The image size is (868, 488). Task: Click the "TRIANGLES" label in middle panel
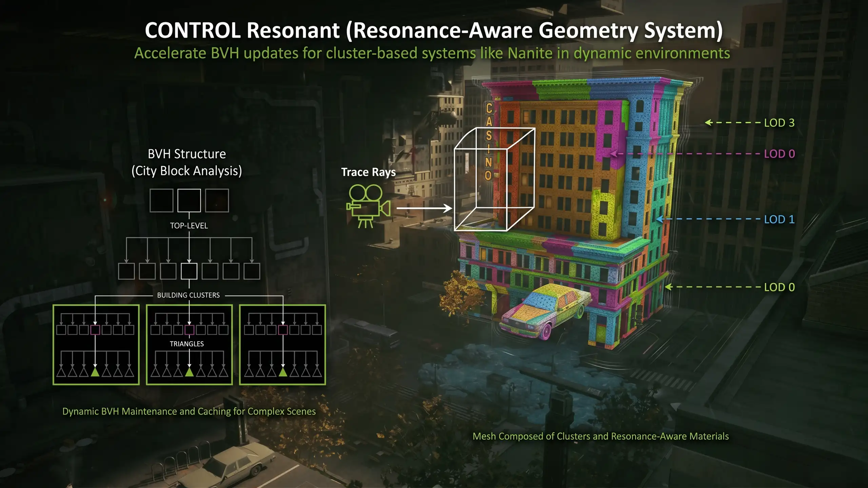[x=187, y=344]
